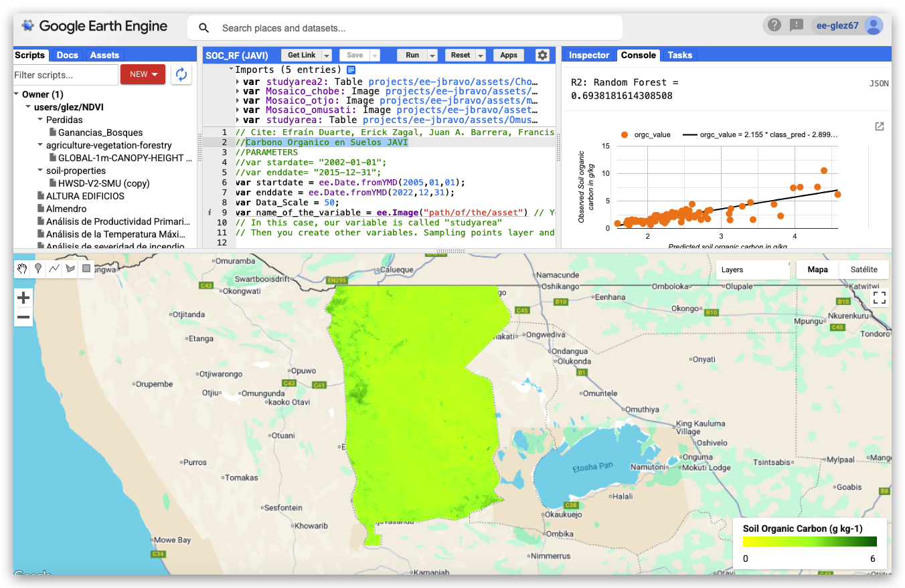Open the feedback icon in the header

(796, 25)
